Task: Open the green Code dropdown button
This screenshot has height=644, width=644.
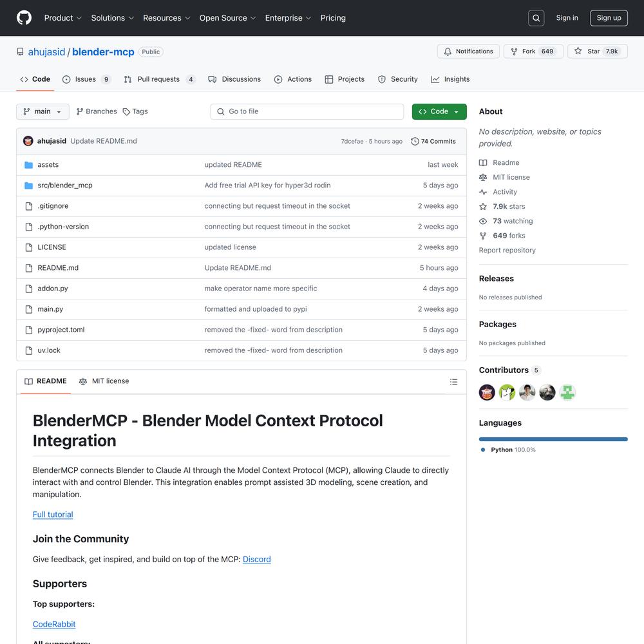Action: (x=439, y=111)
